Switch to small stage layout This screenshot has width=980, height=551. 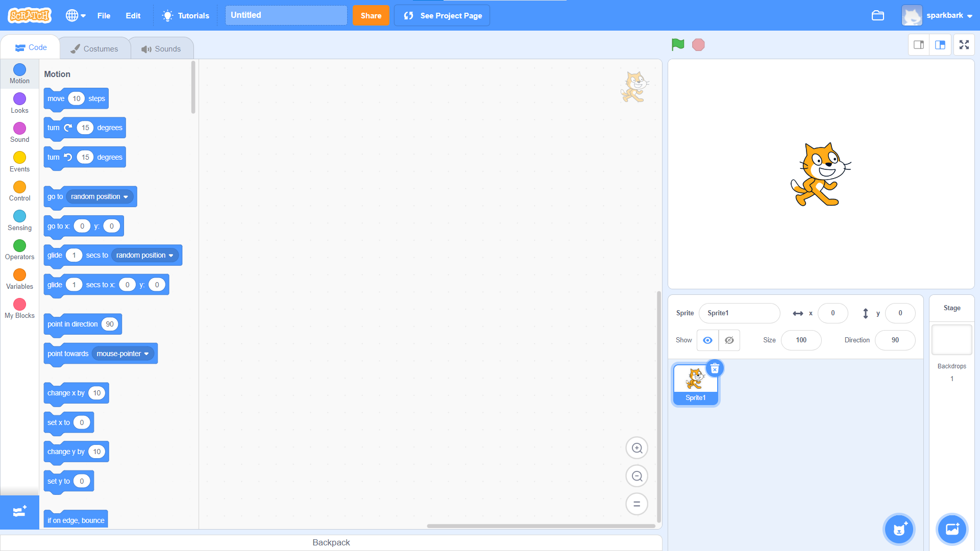pos(919,45)
